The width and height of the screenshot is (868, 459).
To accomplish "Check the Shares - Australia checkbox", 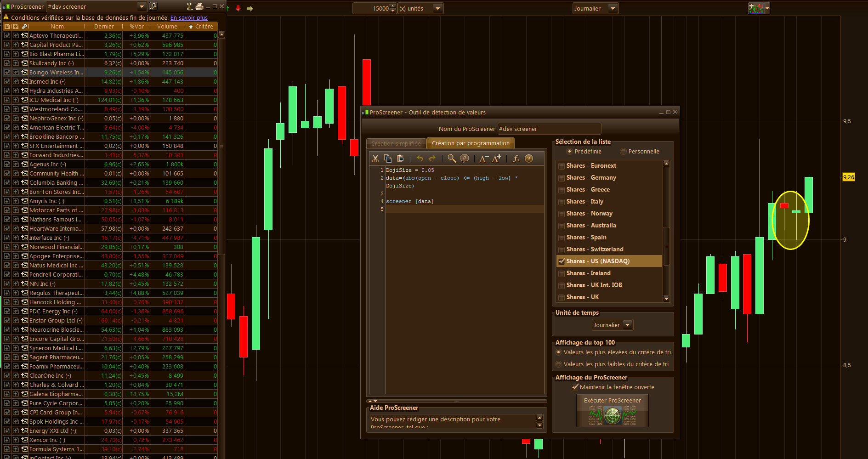I will (x=561, y=226).
